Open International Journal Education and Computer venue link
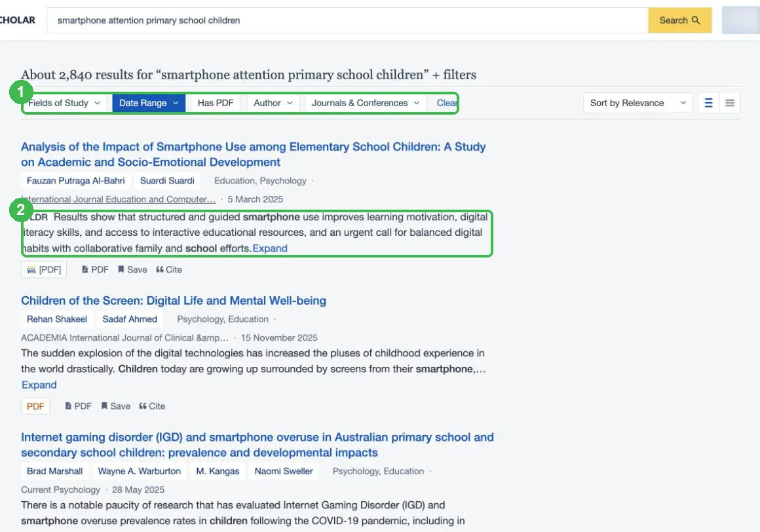The width and height of the screenshot is (760, 532). click(119, 199)
